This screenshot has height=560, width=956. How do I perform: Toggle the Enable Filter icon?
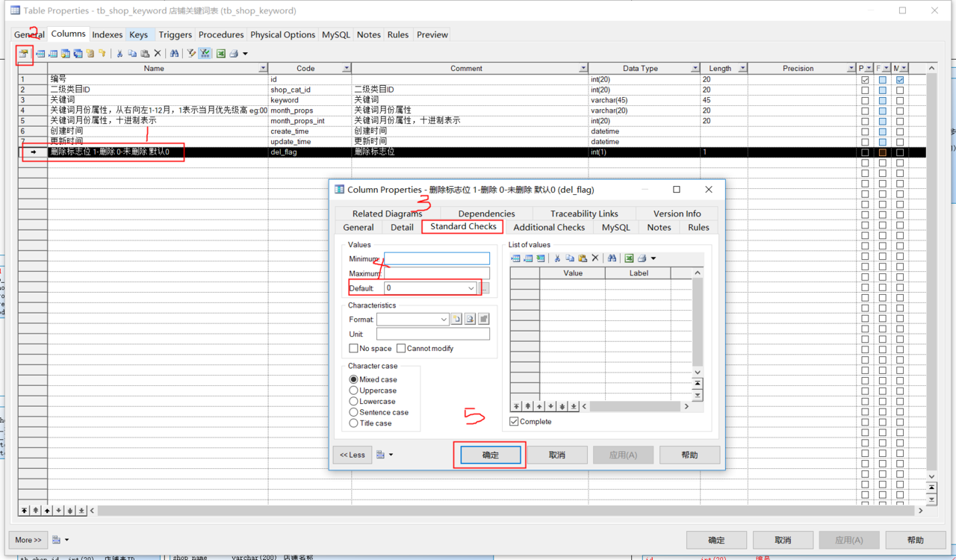tap(205, 54)
